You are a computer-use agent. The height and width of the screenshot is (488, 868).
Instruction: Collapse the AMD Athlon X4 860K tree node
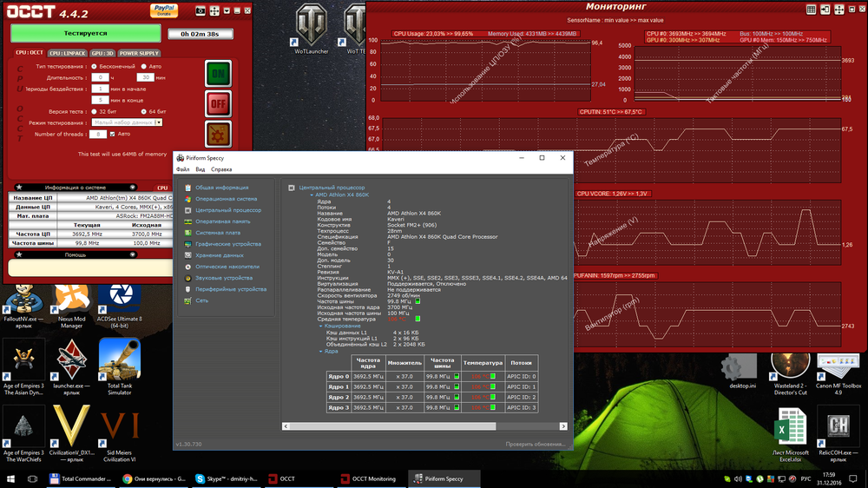point(312,195)
